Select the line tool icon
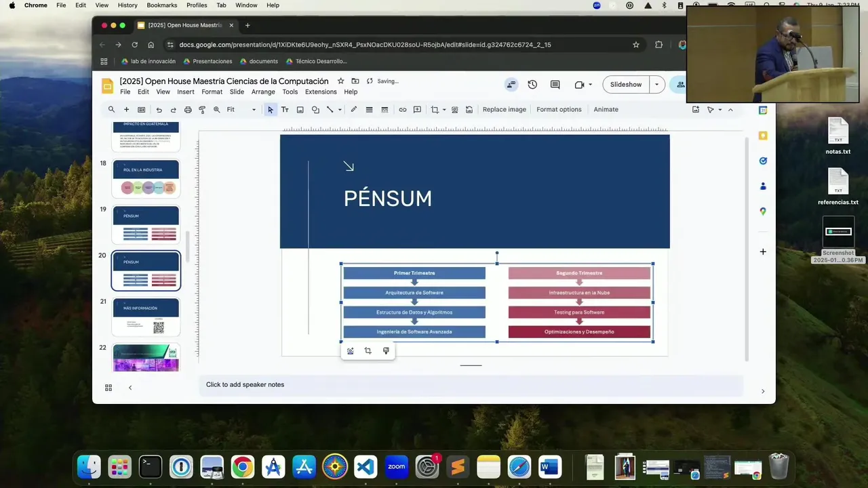The width and height of the screenshot is (868, 488). pos(330,109)
